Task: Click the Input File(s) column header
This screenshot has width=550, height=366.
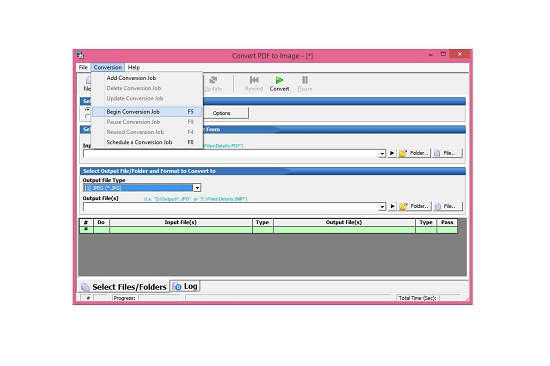Action: (x=181, y=222)
